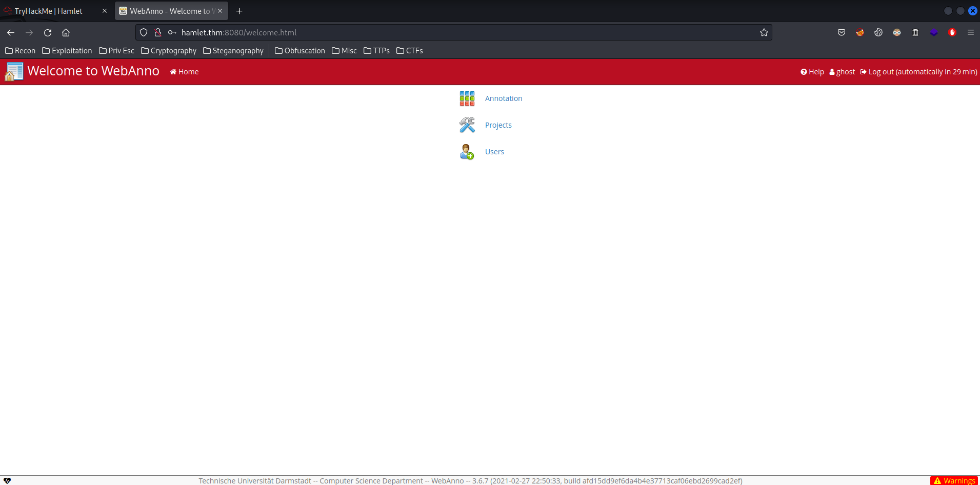Click the footer WebAnno version text
The height and width of the screenshot is (485, 980).
click(x=470, y=480)
